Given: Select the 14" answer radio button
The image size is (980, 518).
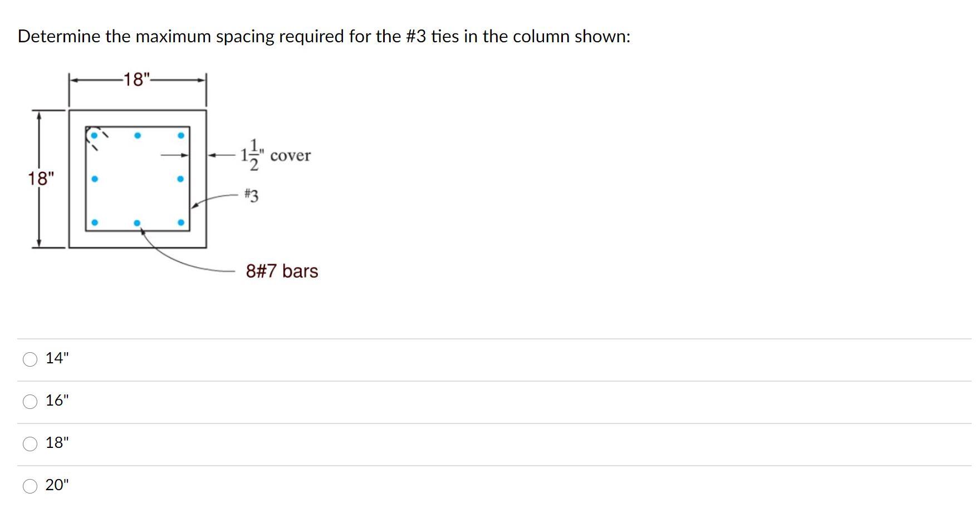Looking at the screenshot, I should point(31,359).
